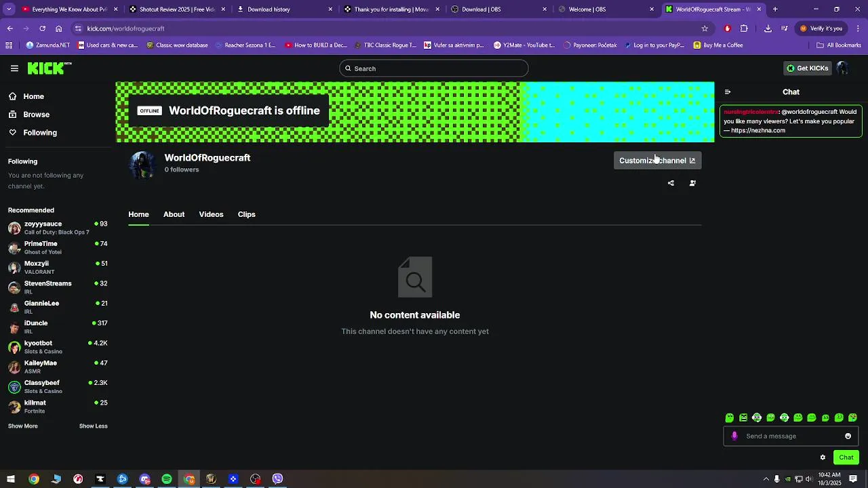
Task: Open the emoji picker in chat input
Action: coord(848,436)
